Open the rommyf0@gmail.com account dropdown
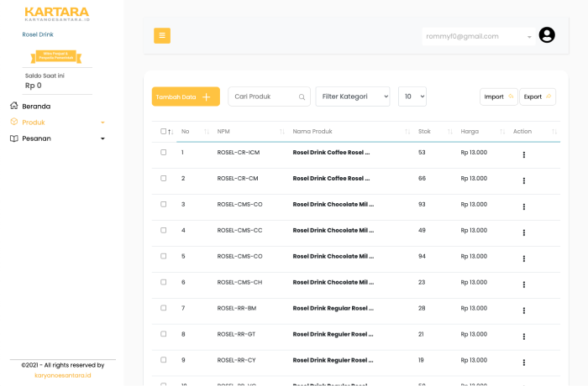The width and height of the screenshot is (588, 386). click(x=479, y=36)
